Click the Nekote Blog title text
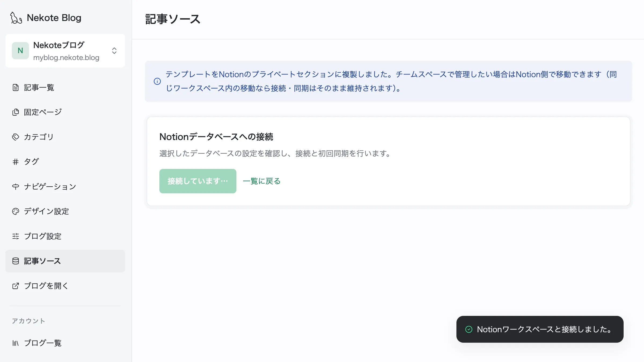 54,18
